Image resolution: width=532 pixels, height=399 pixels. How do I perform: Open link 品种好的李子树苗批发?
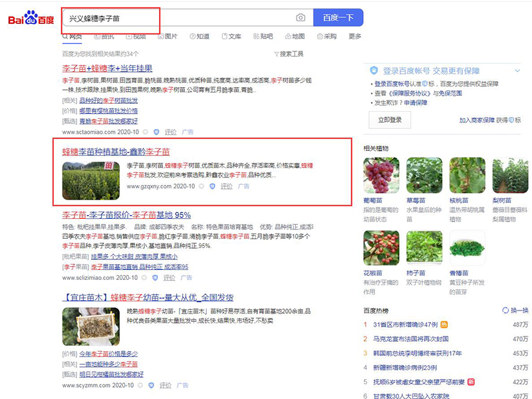tap(108, 100)
